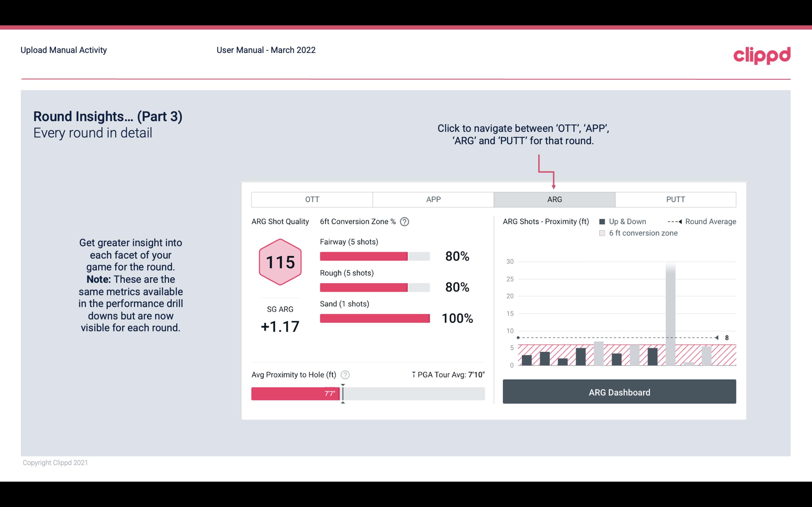This screenshot has height=507, width=812.
Task: Click the help icon next to Avg Proximity
Action: click(346, 374)
